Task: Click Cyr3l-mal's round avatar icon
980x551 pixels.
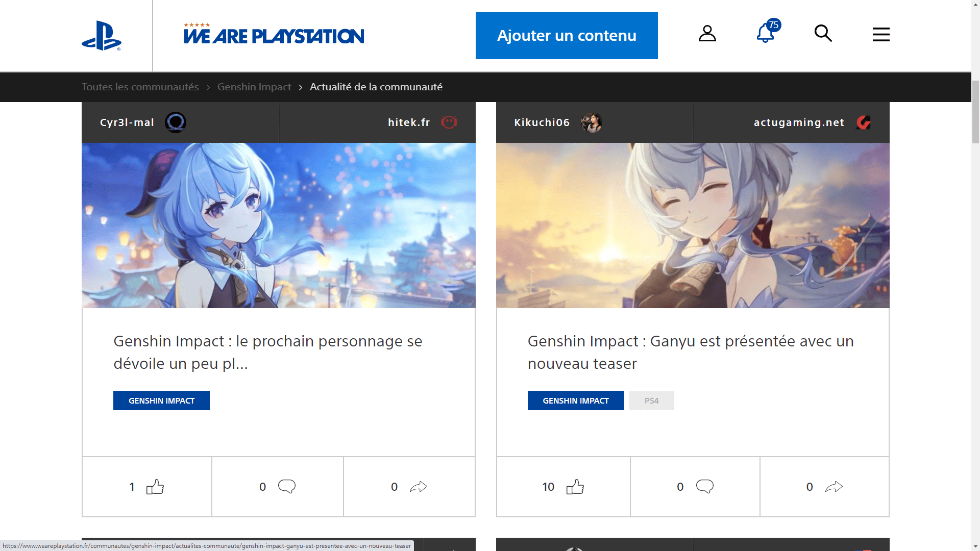Action: tap(176, 122)
